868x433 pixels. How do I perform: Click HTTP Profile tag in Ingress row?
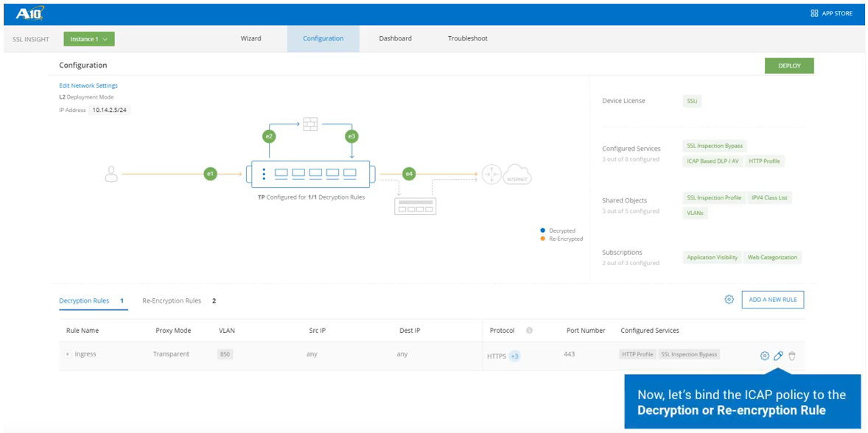point(637,354)
